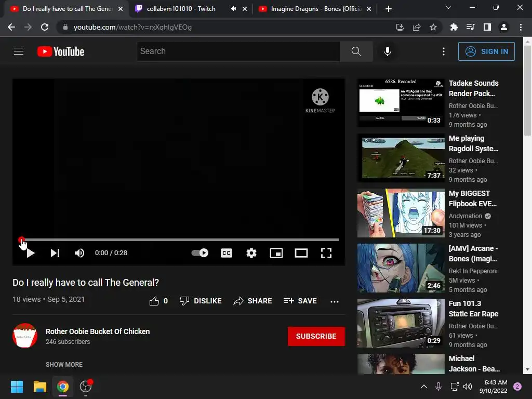
Task: Click the address bar URL
Action: point(132,27)
